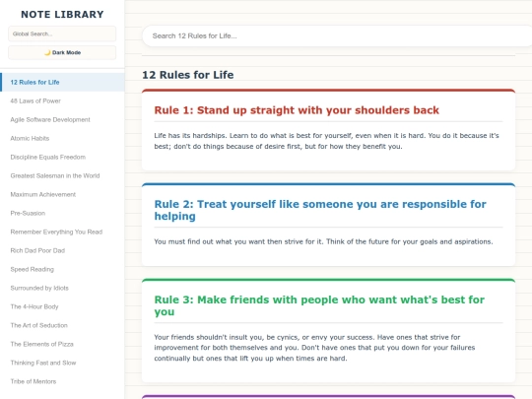
Task: Select Speed Reading in sidebar
Action: [62, 269]
